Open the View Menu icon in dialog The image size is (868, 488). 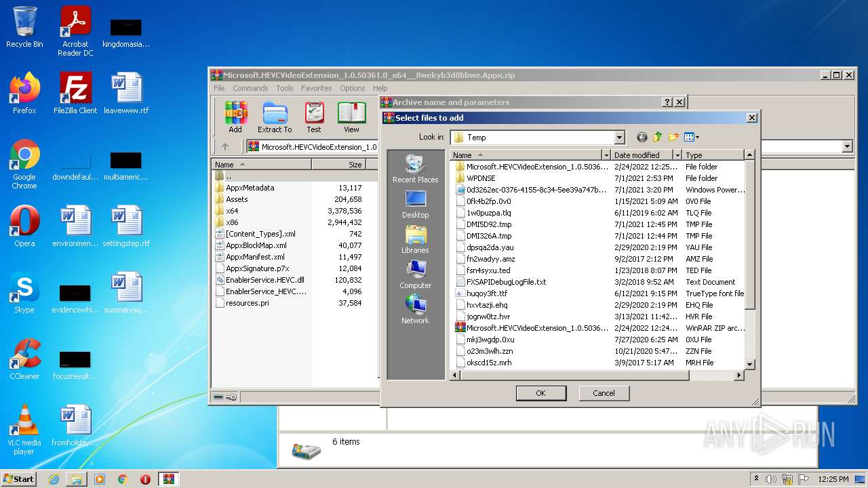pos(691,138)
